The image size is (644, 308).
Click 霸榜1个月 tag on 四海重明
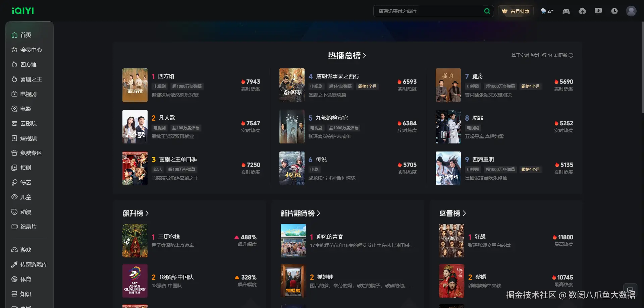pos(531,170)
